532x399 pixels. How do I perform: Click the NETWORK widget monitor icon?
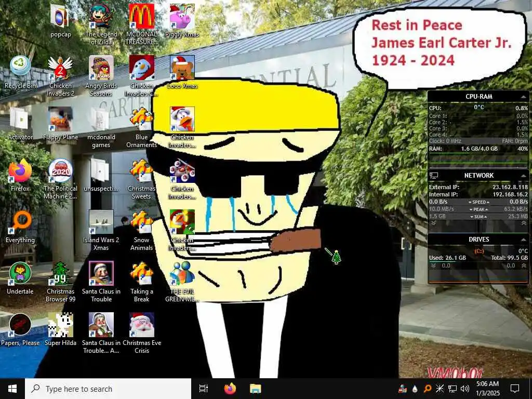point(434,176)
